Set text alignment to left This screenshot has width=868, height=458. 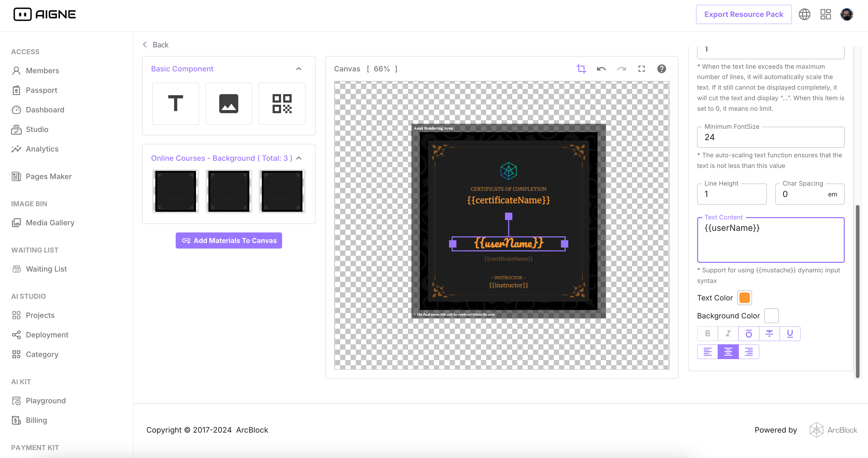coord(707,352)
